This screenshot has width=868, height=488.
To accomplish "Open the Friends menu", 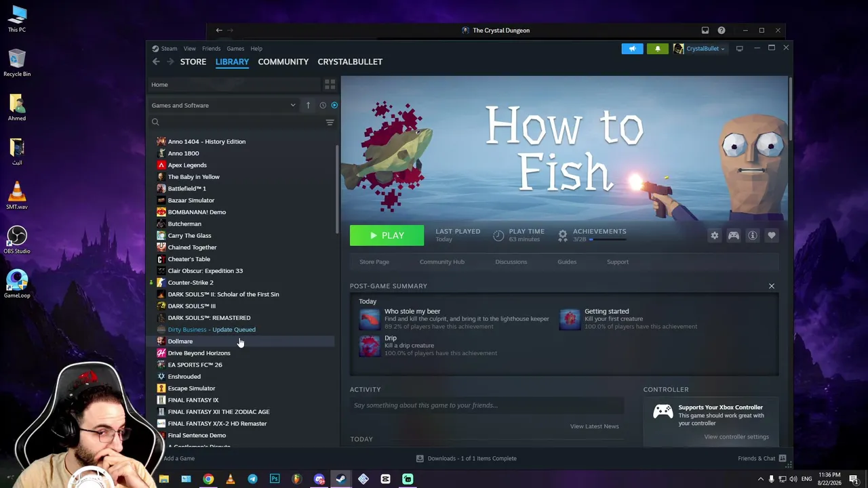I will pyautogui.click(x=211, y=49).
